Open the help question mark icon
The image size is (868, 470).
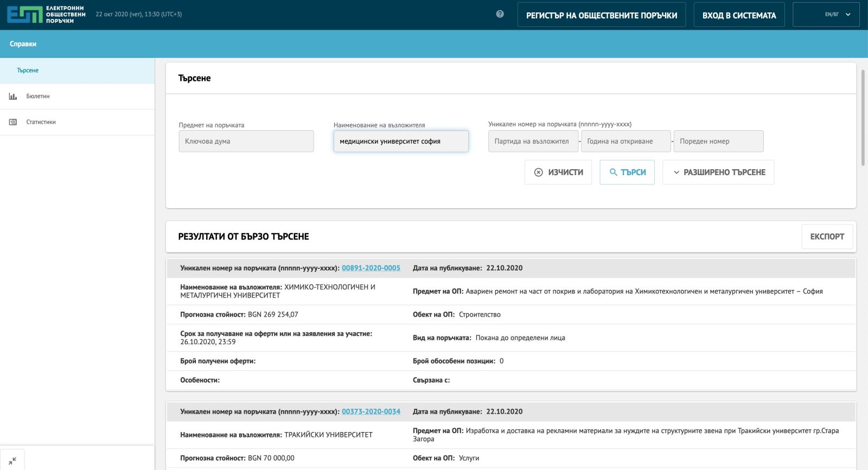click(x=500, y=14)
